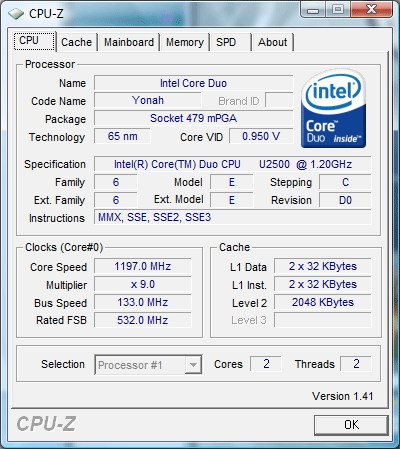Click the Model value field
The image size is (400, 449).
pyautogui.click(x=232, y=182)
